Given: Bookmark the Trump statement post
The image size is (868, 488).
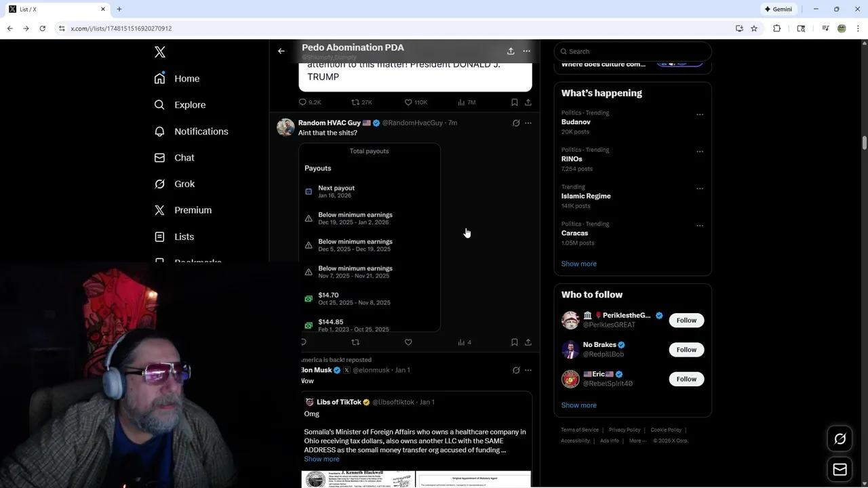Looking at the screenshot, I should click(514, 102).
